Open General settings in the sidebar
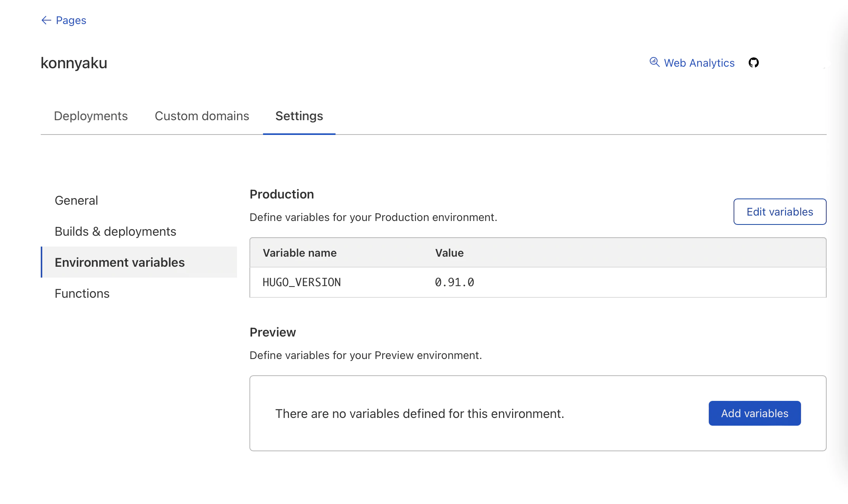 point(76,200)
